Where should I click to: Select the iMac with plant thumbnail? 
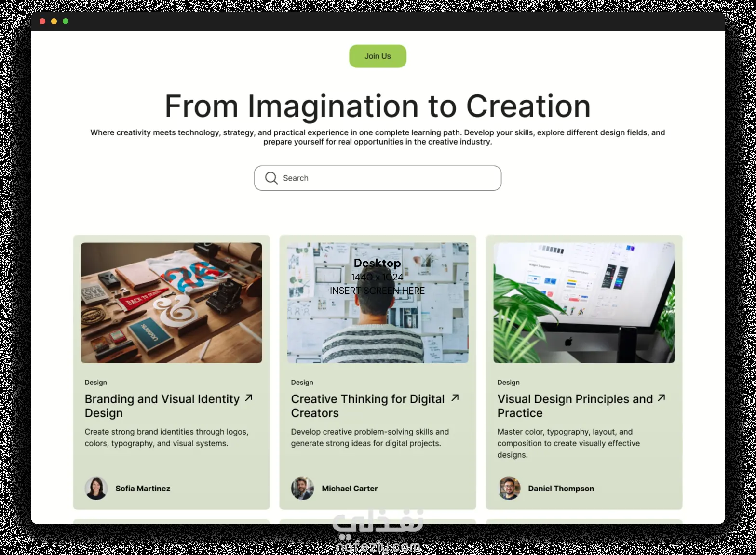(584, 303)
